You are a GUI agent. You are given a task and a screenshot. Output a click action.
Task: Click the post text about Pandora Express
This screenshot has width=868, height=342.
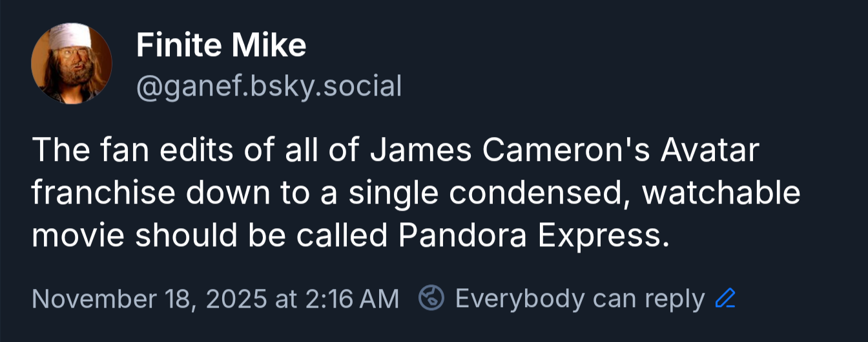point(413,194)
